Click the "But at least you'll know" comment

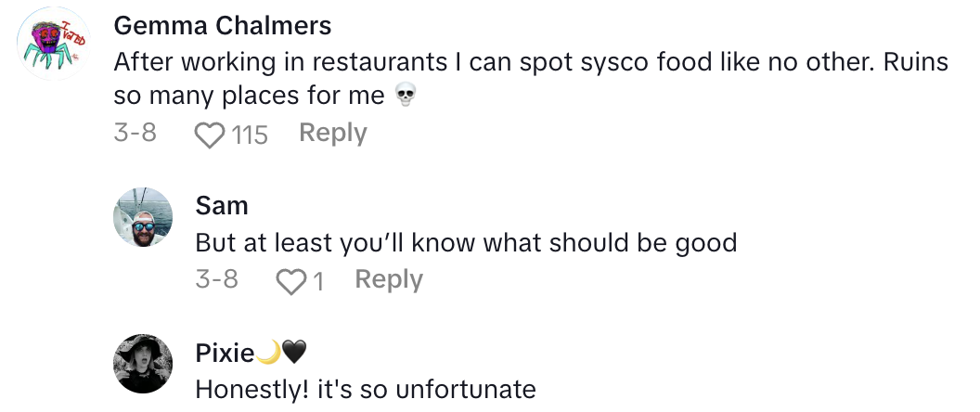click(x=466, y=243)
